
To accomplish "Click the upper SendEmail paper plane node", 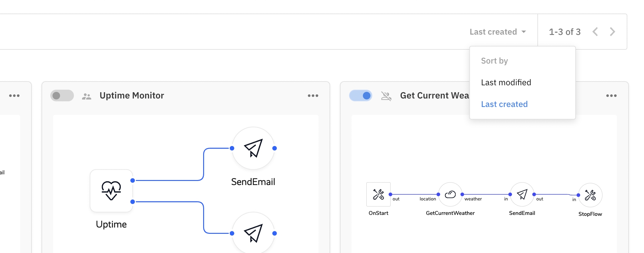I will 253,148.
